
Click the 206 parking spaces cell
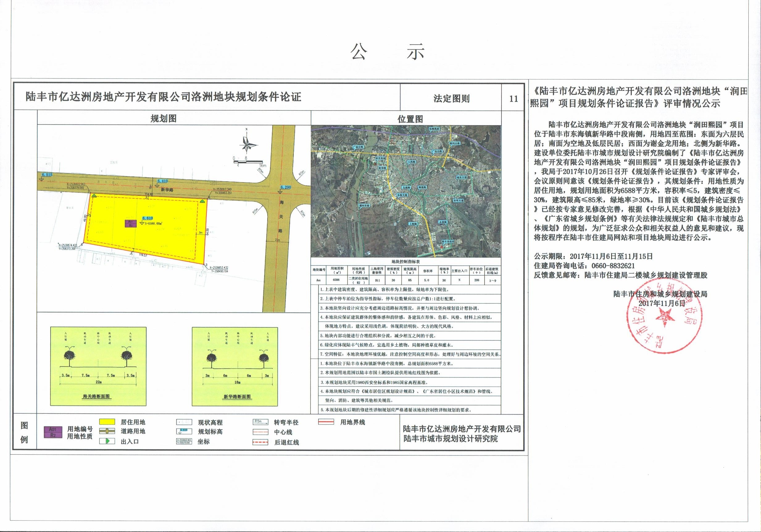point(476,280)
